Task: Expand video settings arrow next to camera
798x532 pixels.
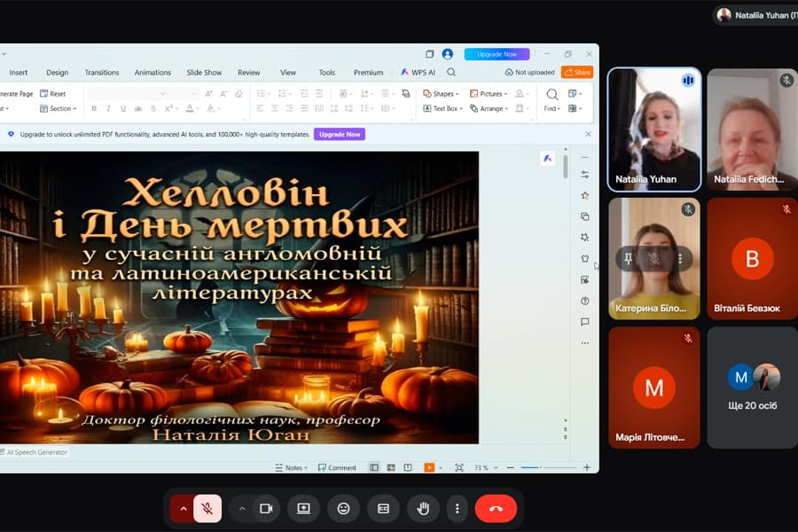Action: point(242,508)
